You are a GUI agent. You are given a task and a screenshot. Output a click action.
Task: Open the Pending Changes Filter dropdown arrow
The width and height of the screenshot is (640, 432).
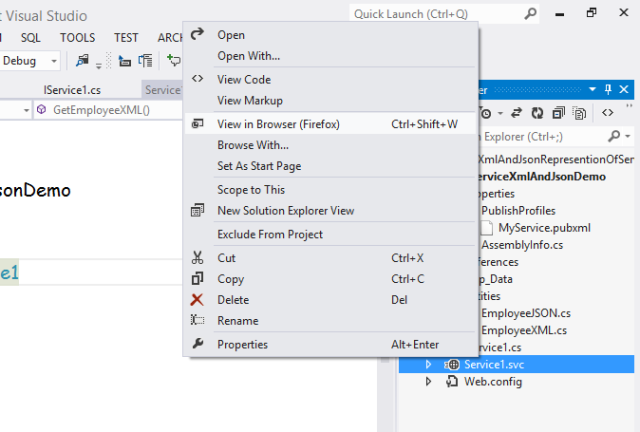(x=500, y=114)
